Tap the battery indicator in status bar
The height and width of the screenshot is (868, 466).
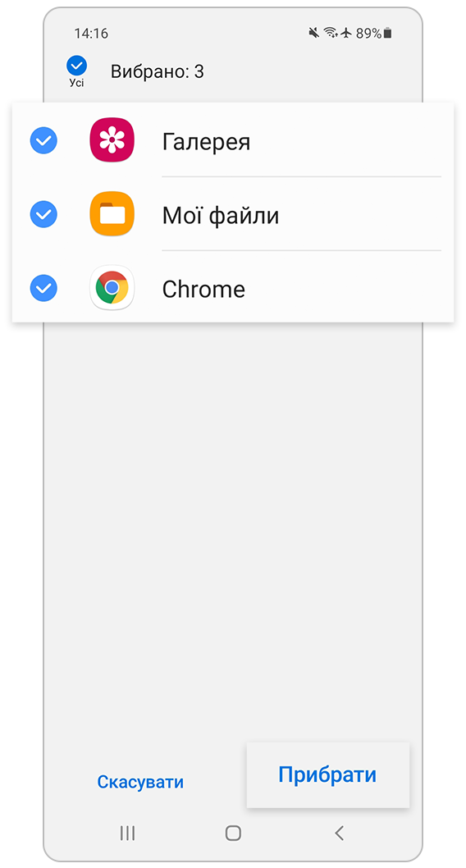click(387, 34)
